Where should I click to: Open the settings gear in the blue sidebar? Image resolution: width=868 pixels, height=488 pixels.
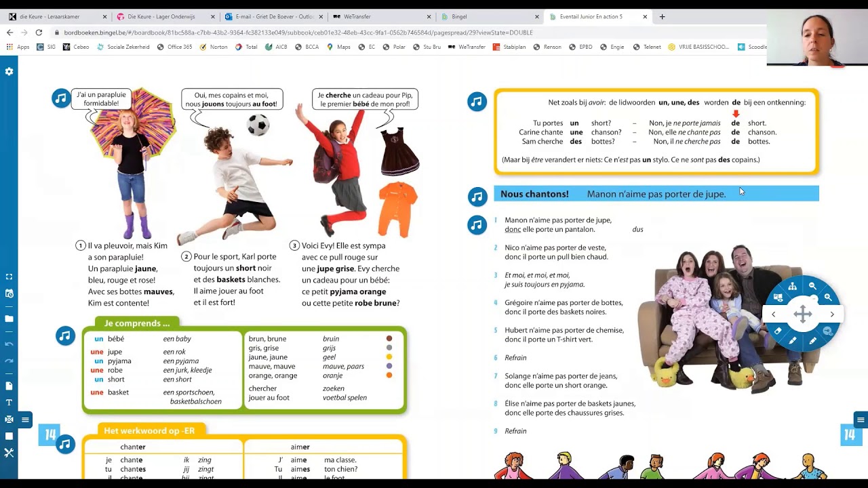tap(9, 71)
